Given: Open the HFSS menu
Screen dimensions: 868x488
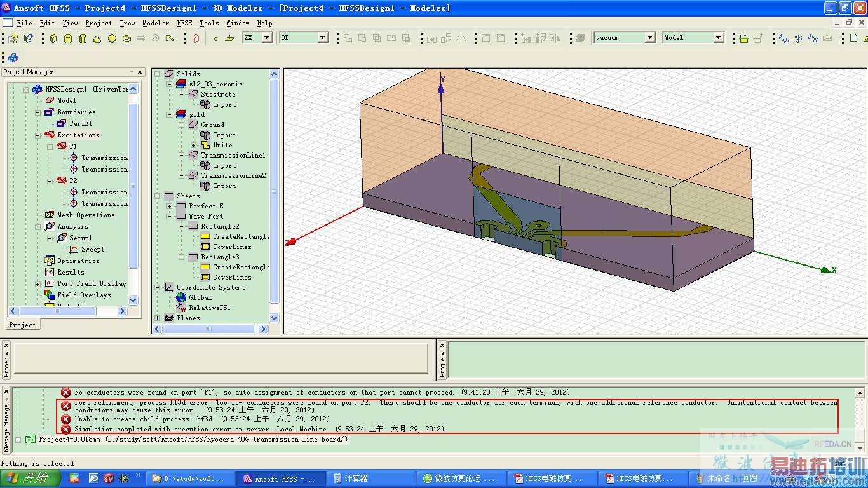Looking at the screenshot, I should pyautogui.click(x=184, y=23).
